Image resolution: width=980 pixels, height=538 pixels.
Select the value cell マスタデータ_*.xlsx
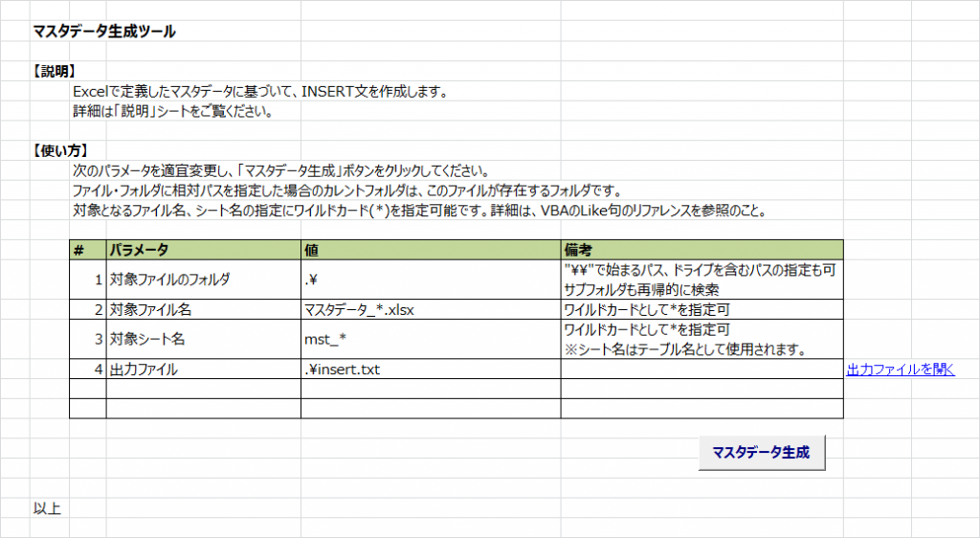[431, 309]
